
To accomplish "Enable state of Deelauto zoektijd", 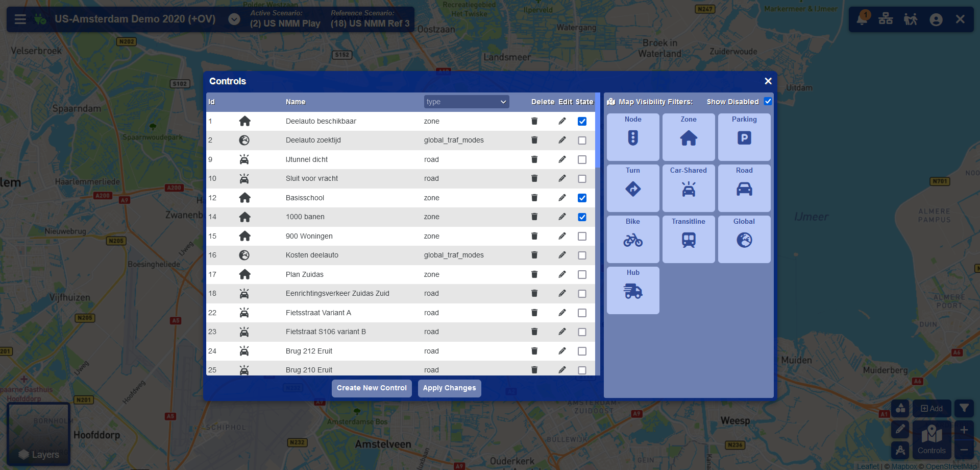I will [x=582, y=140].
